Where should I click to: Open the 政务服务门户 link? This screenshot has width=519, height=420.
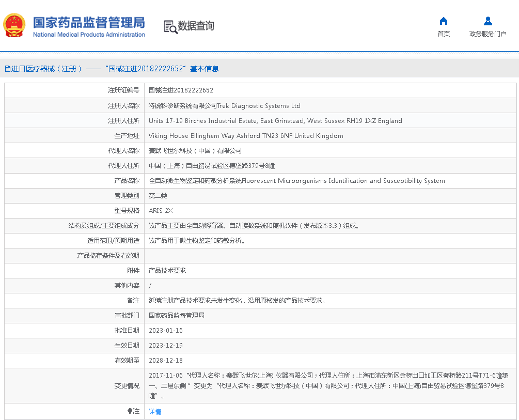click(x=488, y=34)
